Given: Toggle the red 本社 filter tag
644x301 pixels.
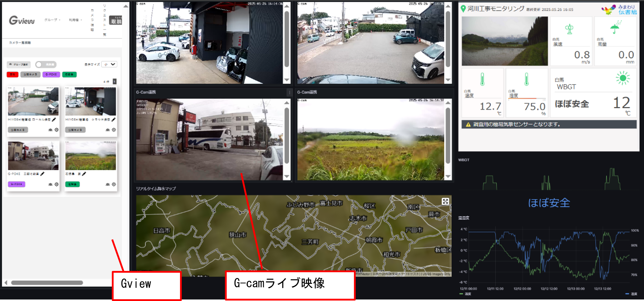Looking at the screenshot, I should [12, 74].
